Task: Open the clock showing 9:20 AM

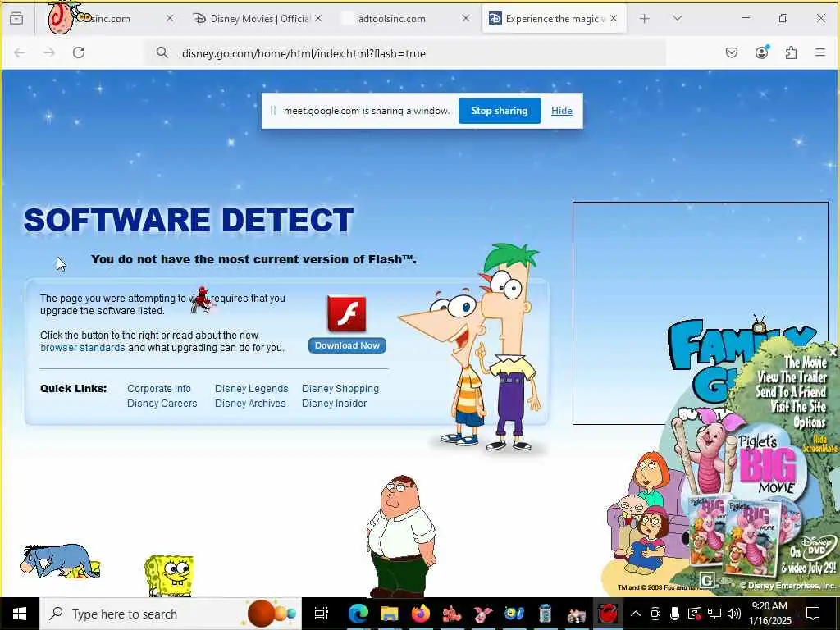Action: click(x=769, y=614)
